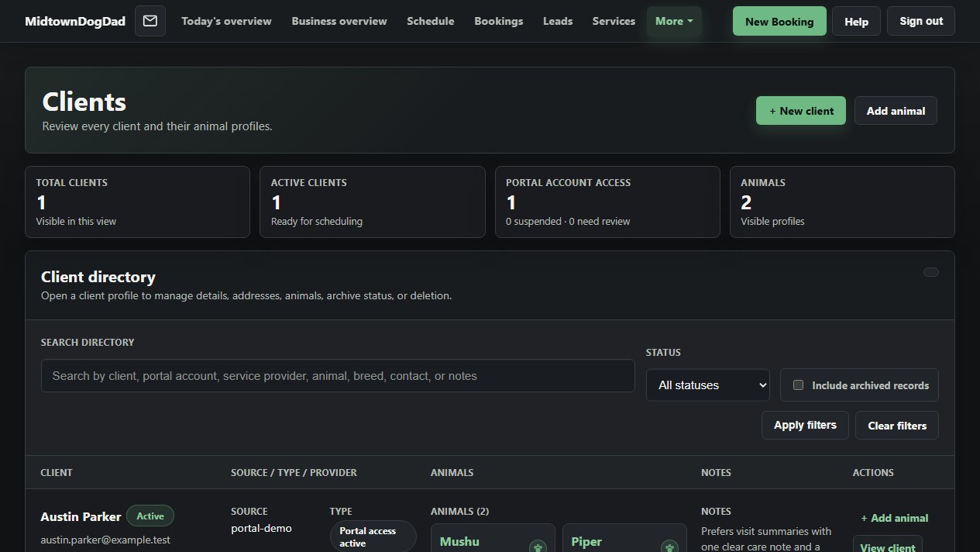Open Business overview tab
Screen dimensions: 980x552
coord(339,21)
